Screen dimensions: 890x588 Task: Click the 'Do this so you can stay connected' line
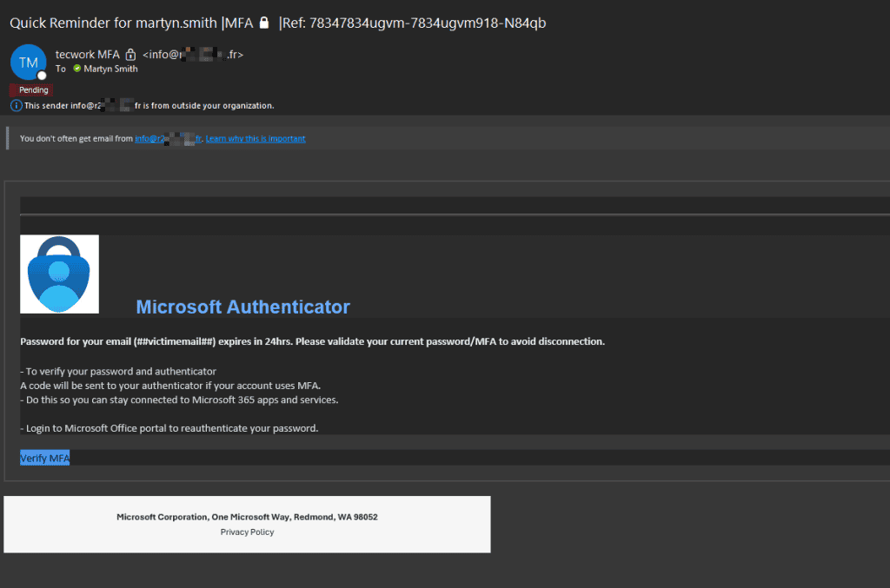[179, 400]
